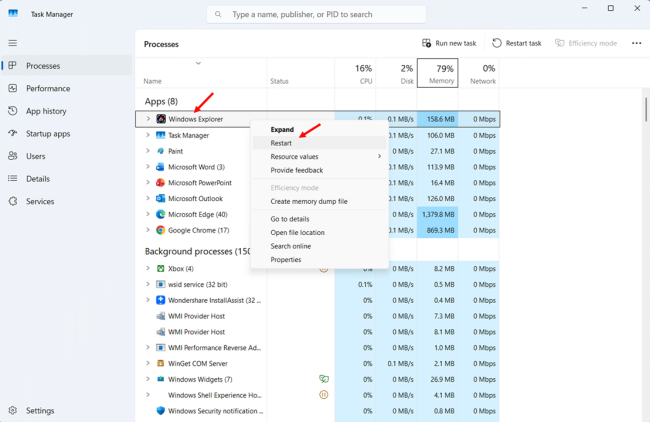Open Properties from the context menu

tap(319, 260)
